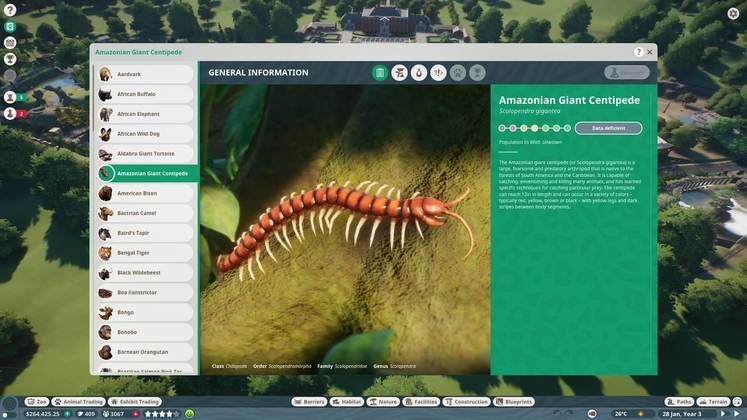Screen dimensions: 747x420
Task: Close the Zoopedia window
Action: [649, 52]
